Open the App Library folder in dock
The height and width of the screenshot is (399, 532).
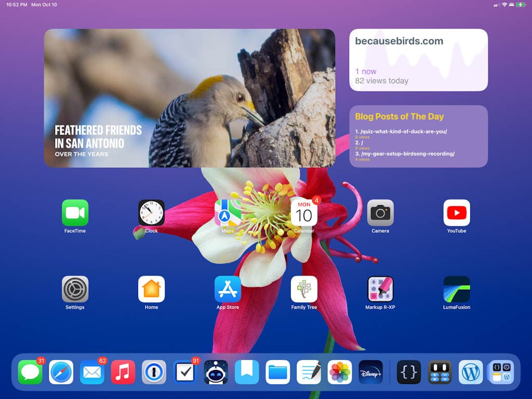(x=501, y=372)
